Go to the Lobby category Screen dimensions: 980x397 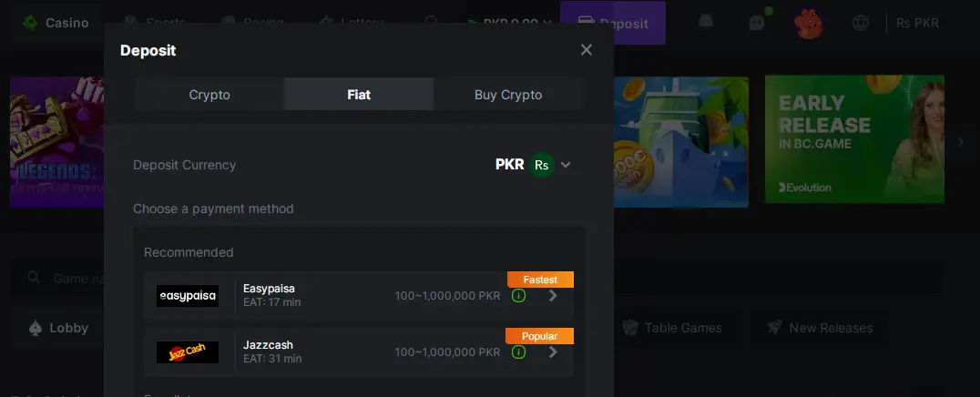click(x=59, y=328)
